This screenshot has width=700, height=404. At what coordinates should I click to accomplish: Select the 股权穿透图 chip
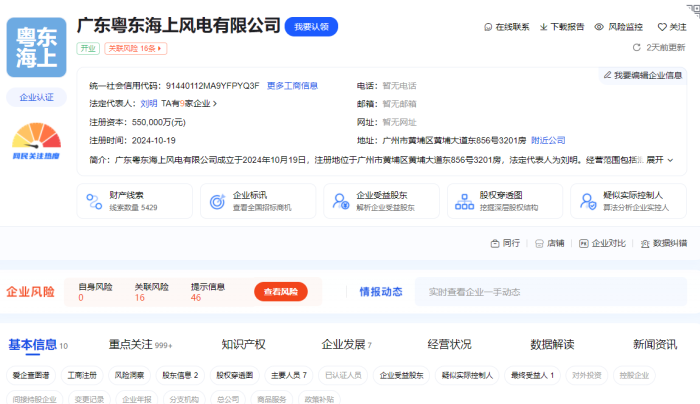tap(235, 375)
